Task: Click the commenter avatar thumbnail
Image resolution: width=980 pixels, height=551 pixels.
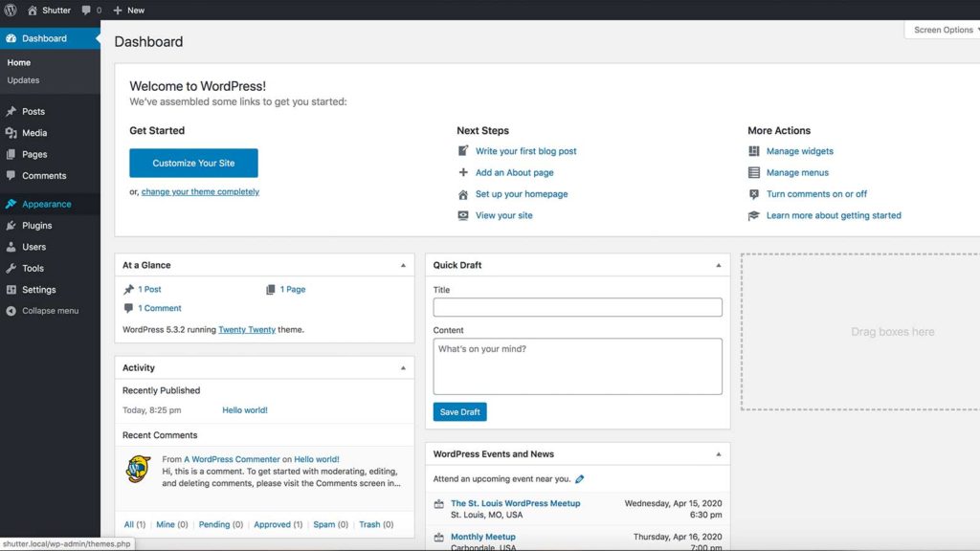Action: [x=138, y=469]
